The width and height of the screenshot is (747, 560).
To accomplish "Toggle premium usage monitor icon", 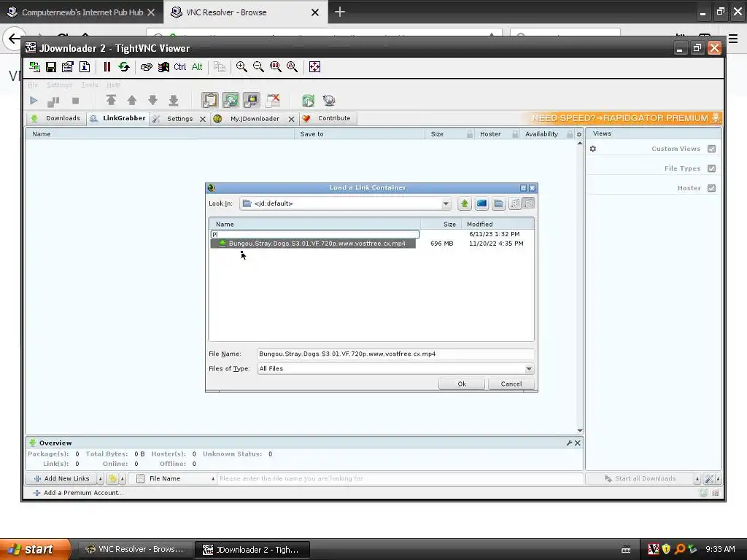I will [x=252, y=100].
